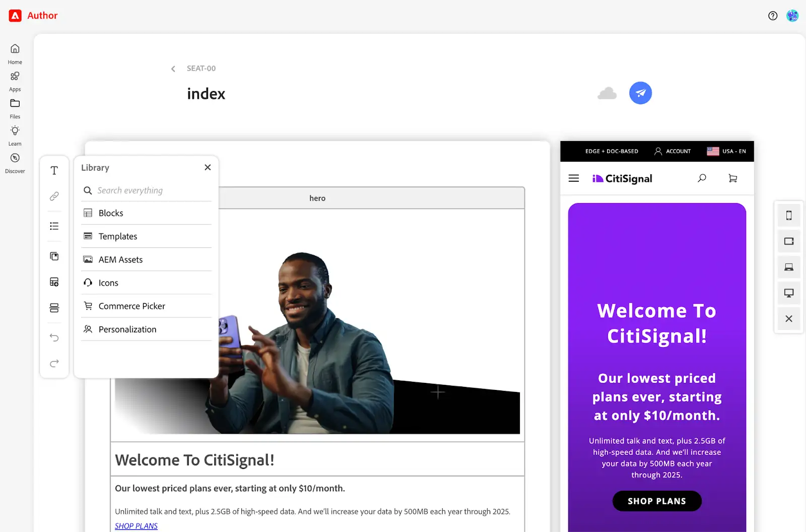Open AEM Assets in the Library
806x532 pixels.
[146, 259]
